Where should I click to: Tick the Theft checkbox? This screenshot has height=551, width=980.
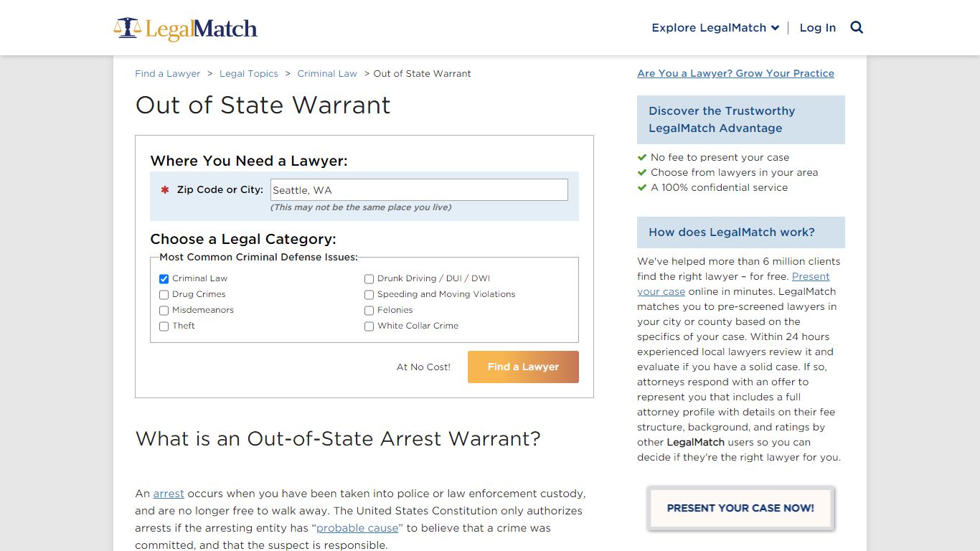(x=164, y=326)
